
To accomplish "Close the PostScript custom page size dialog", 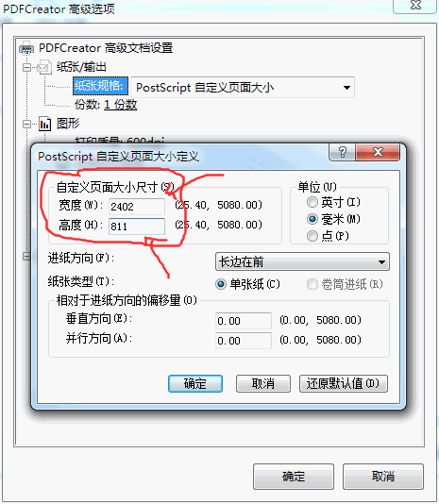I will [378, 152].
